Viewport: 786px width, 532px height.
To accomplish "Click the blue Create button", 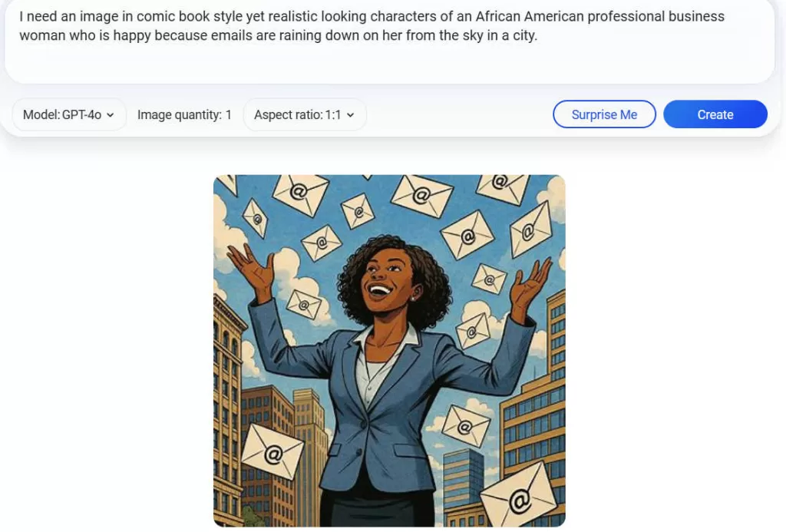I will click(x=715, y=114).
